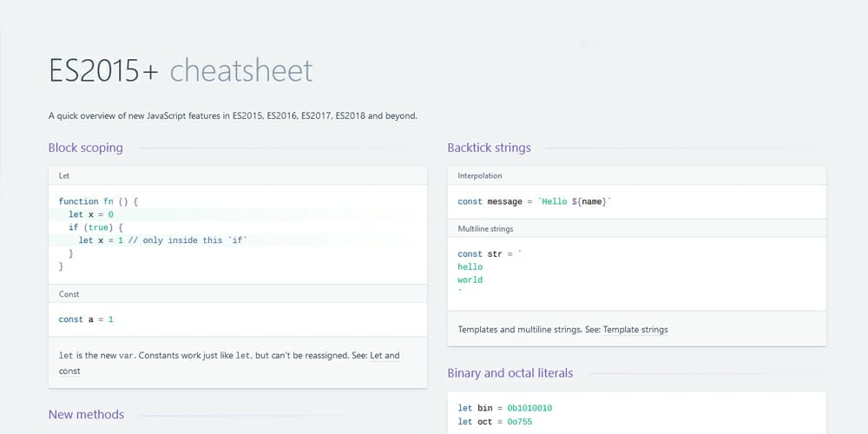Click the "New methods" section heading
Image resolution: width=868 pixels, height=434 pixels.
[x=86, y=414]
